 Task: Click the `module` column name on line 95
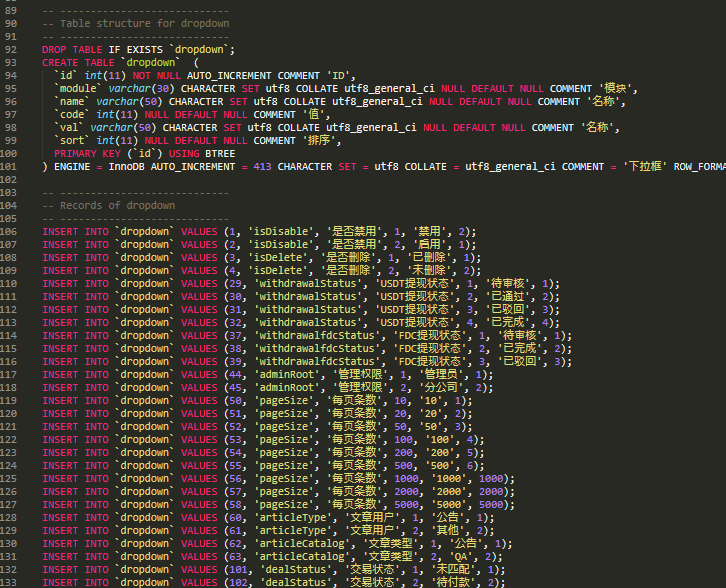[x=78, y=88]
